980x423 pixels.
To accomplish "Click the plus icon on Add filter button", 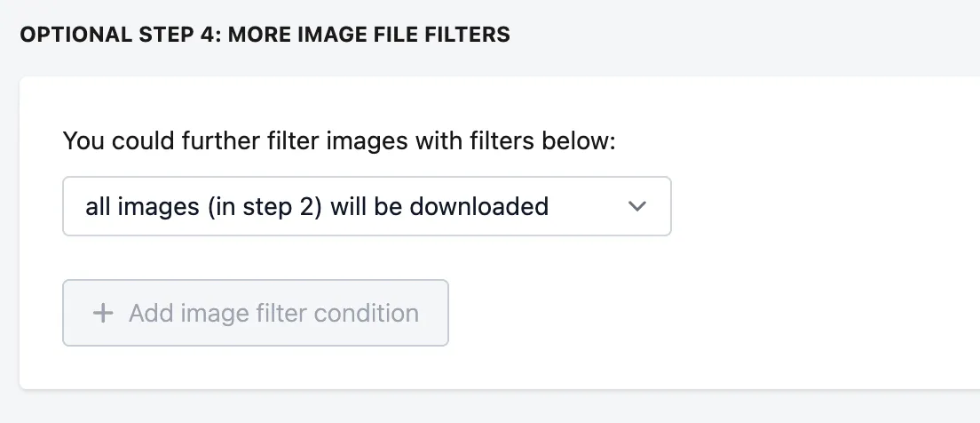I will 102,313.
